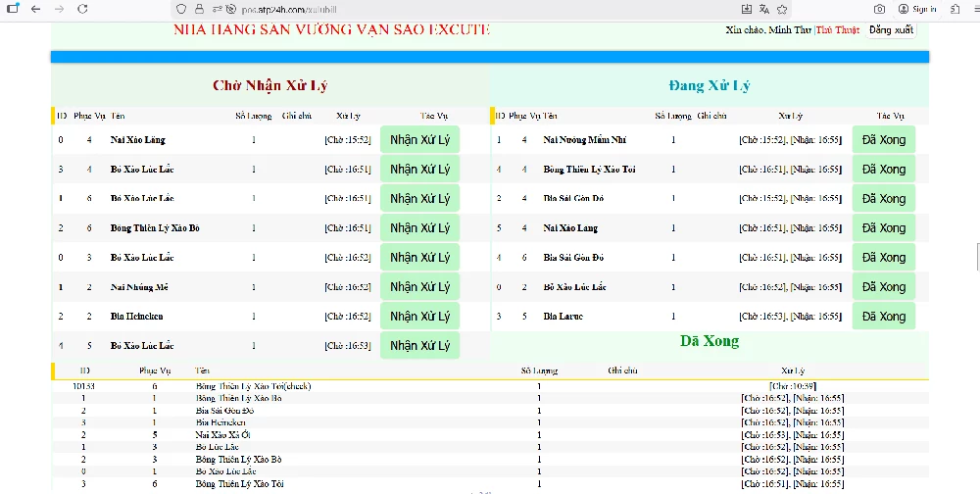980x494 pixels.
Task: Mark Bia Larue as Đã Xong
Action: tap(884, 316)
